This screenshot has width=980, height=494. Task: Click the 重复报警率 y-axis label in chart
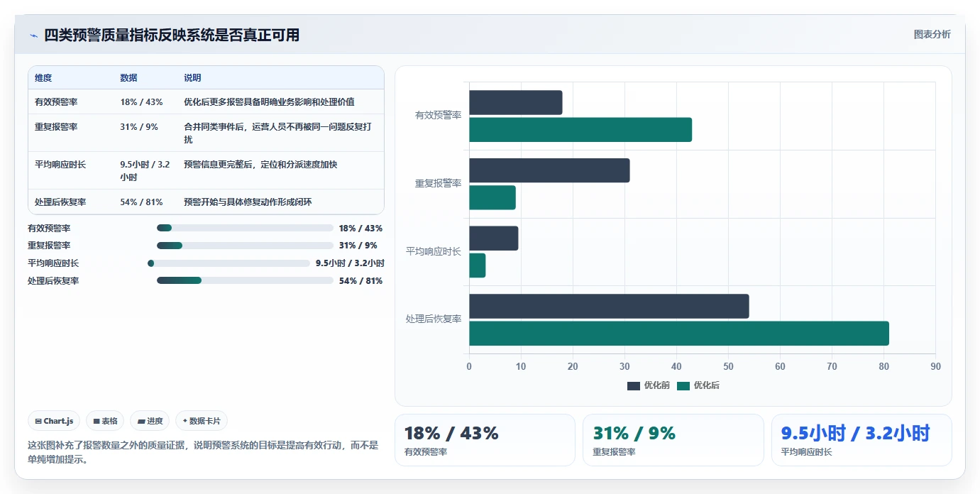(438, 184)
